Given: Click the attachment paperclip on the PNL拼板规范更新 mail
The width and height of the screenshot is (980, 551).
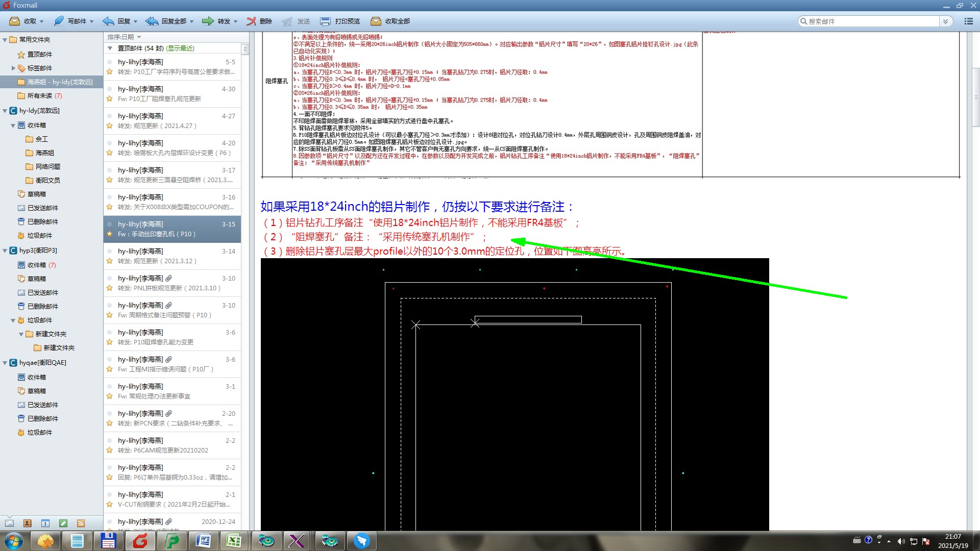Looking at the screenshot, I should 169,278.
